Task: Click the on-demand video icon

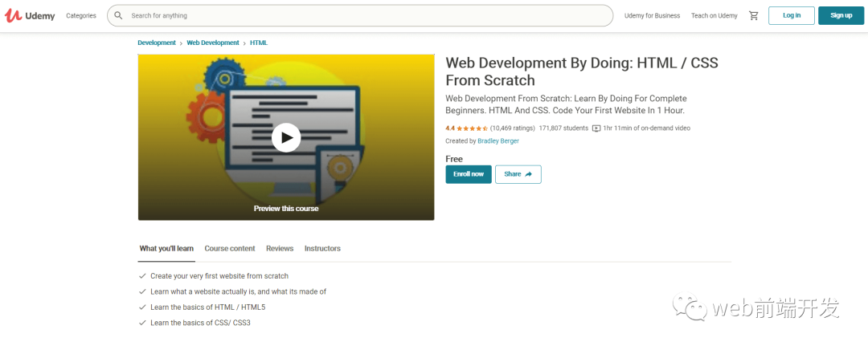Action: tap(596, 128)
